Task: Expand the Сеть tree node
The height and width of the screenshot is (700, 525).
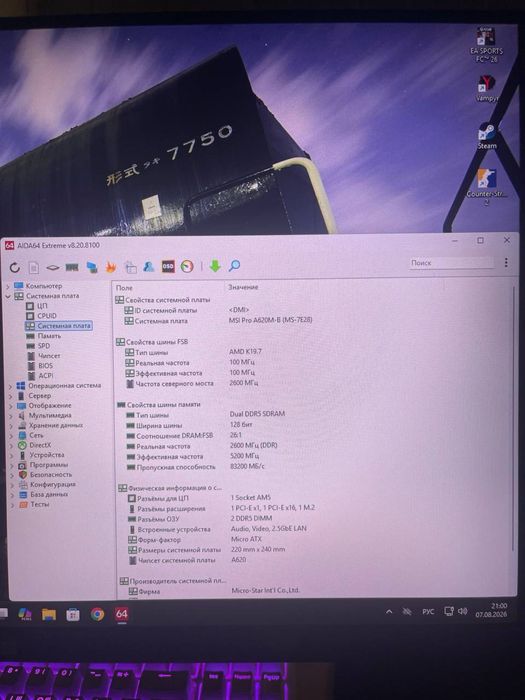Action: tap(11, 436)
